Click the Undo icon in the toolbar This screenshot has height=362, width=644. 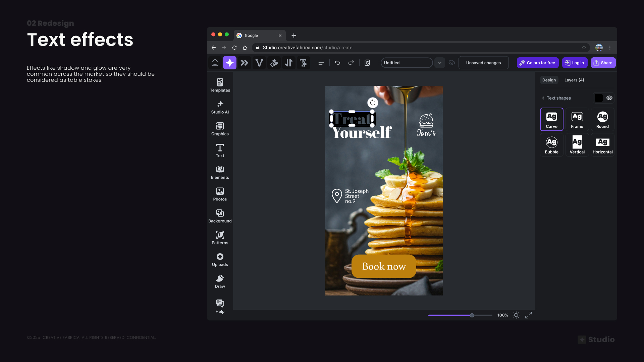(337, 63)
